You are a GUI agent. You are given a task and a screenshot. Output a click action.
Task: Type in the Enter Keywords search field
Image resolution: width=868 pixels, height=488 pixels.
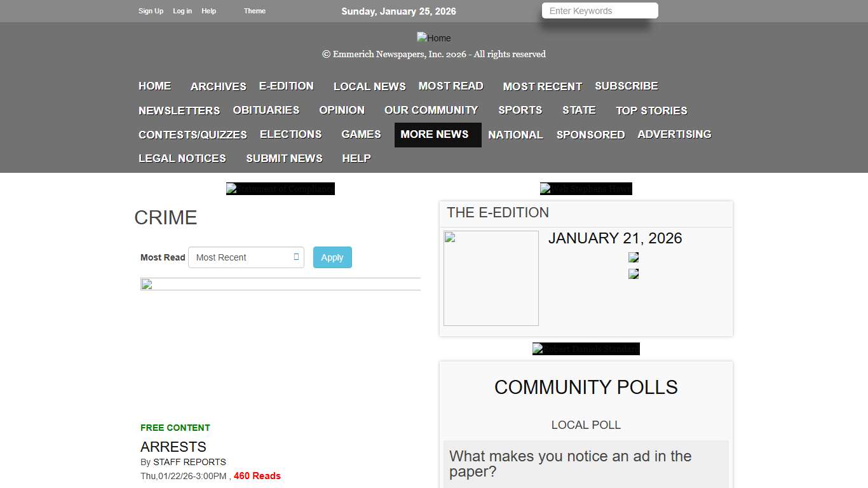tap(599, 11)
